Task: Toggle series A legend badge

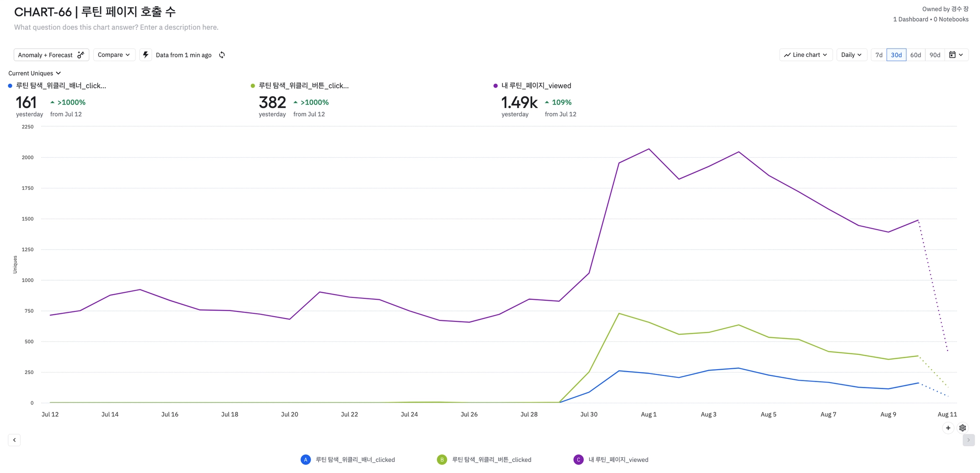Action: 305,460
